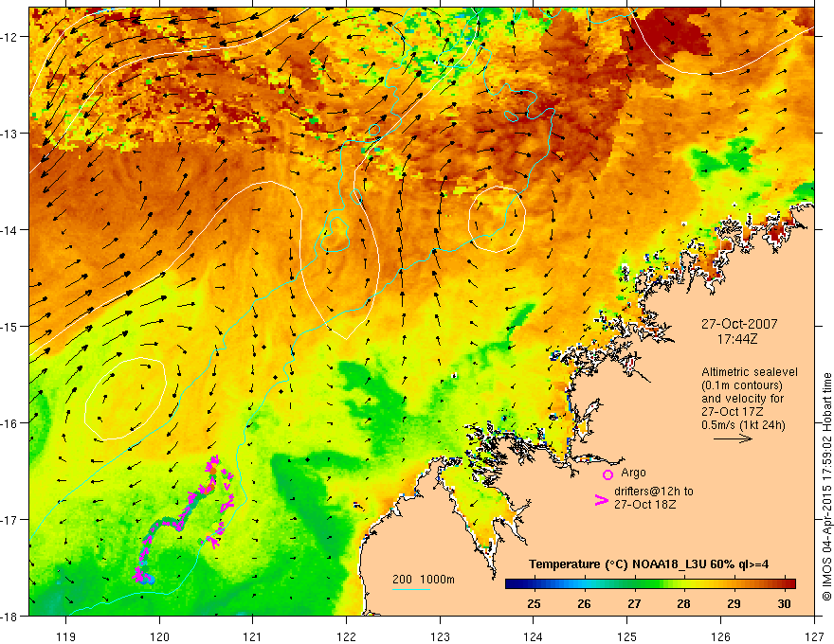Click the latitude axis label '-15'
Viewport: 834px width, 644px height.
point(9,326)
